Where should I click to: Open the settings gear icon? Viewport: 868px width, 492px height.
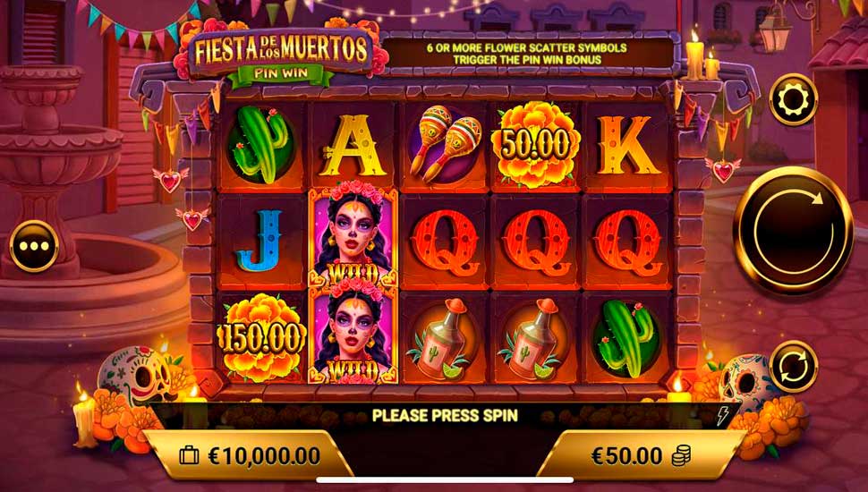click(793, 99)
